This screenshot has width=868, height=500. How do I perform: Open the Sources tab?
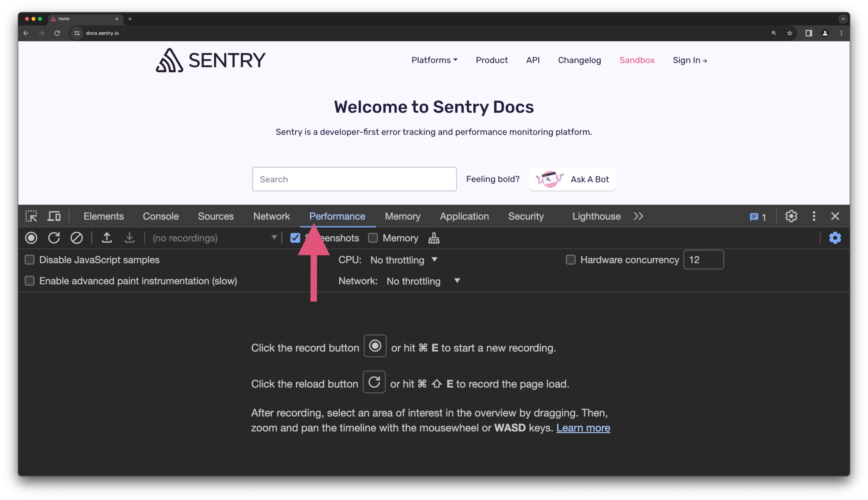pyautogui.click(x=216, y=216)
